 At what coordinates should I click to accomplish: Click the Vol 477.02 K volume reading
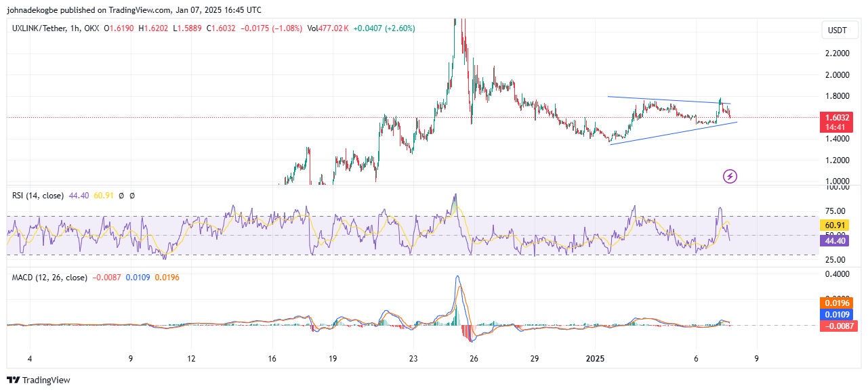(328, 28)
